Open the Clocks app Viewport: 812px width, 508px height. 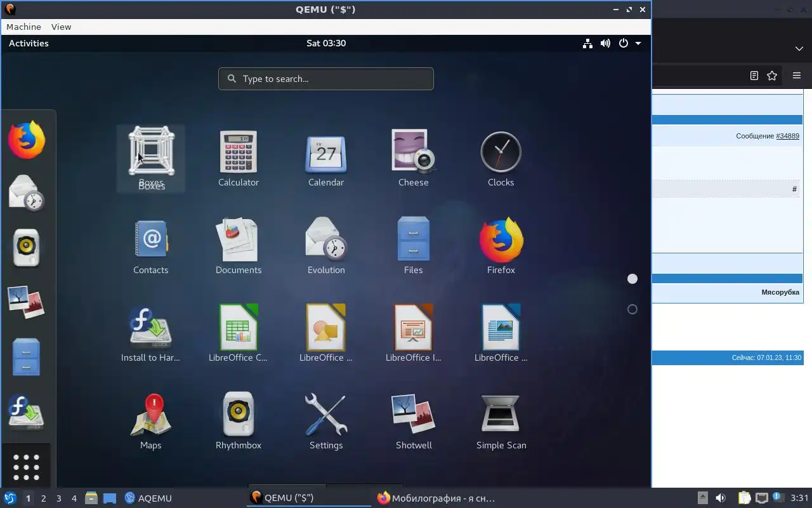[x=501, y=158]
